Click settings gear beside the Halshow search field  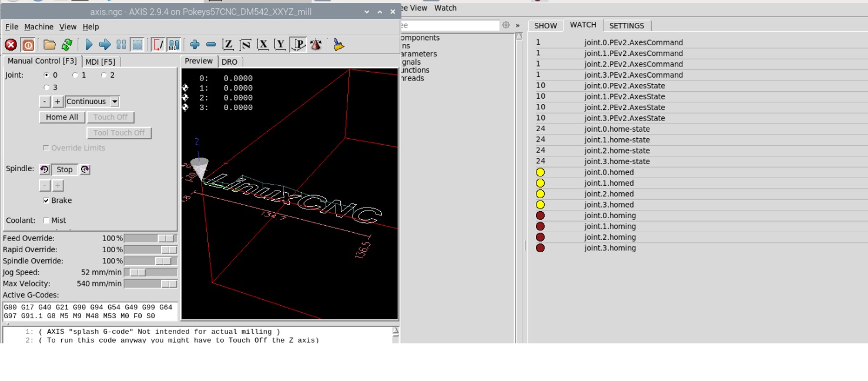(506, 25)
